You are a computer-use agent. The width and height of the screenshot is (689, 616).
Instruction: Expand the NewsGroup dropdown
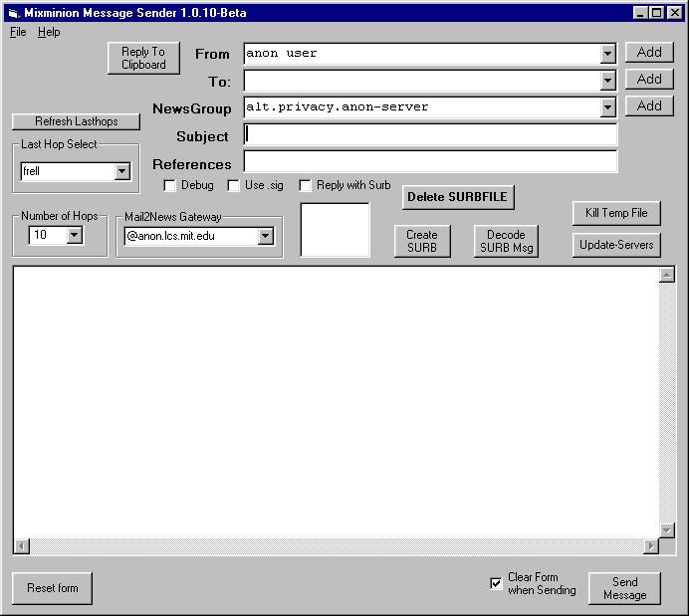[607, 107]
